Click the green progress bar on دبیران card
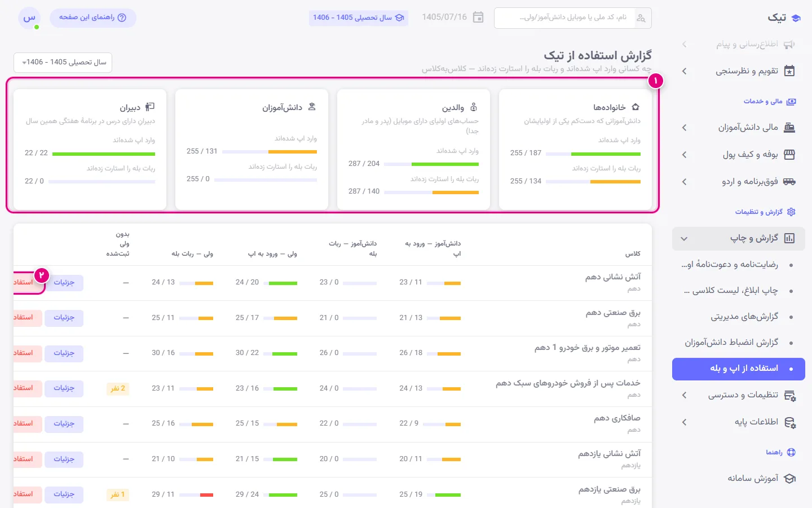The height and width of the screenshot is (508, 812). point(103,154)
